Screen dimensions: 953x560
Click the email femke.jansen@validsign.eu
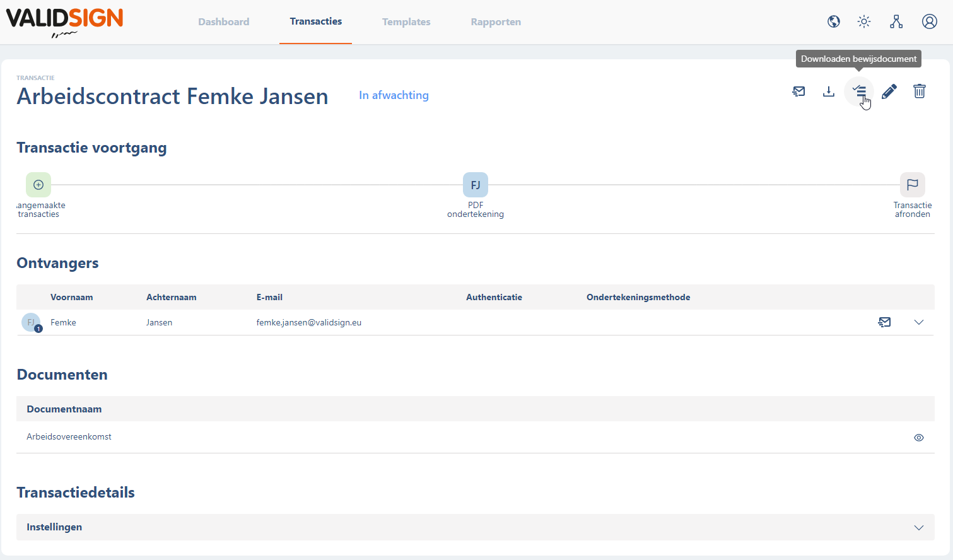[x=309, y=322]
